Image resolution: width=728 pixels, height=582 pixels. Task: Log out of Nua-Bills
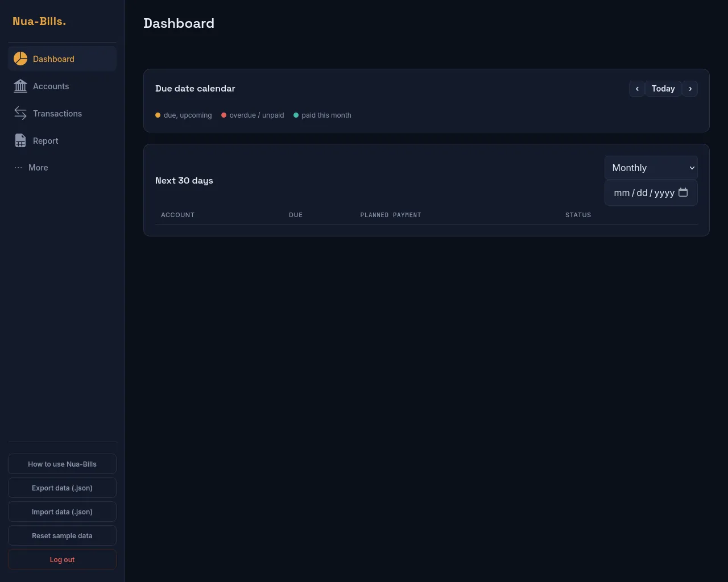(x=62, y=559)
